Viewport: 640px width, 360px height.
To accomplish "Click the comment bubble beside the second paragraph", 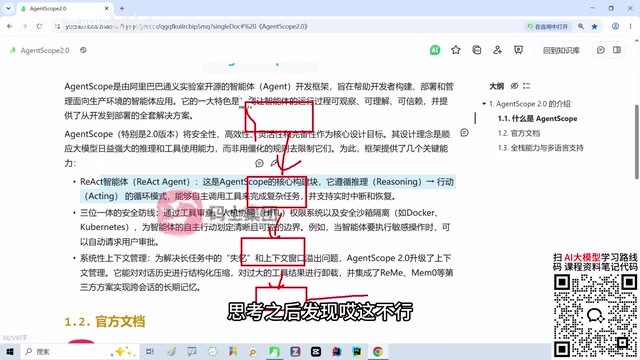I will (464, 133).
